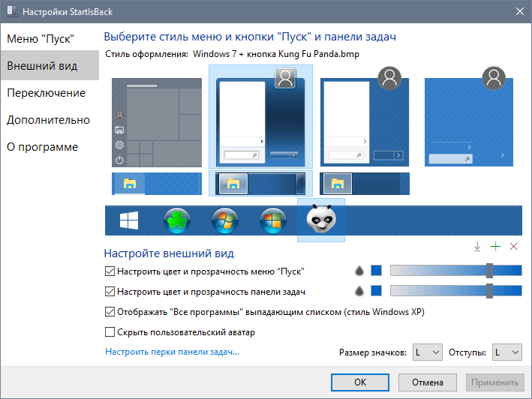Image resolution: width=532 pixels, height=399 pixels.
Task: Disable custom Start menu color and transparency
Action: (111, 271)
